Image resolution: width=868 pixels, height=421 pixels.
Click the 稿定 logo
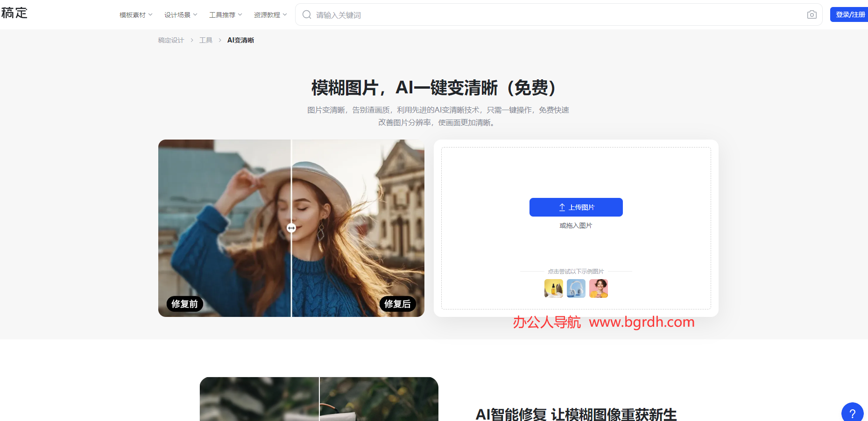14,13
